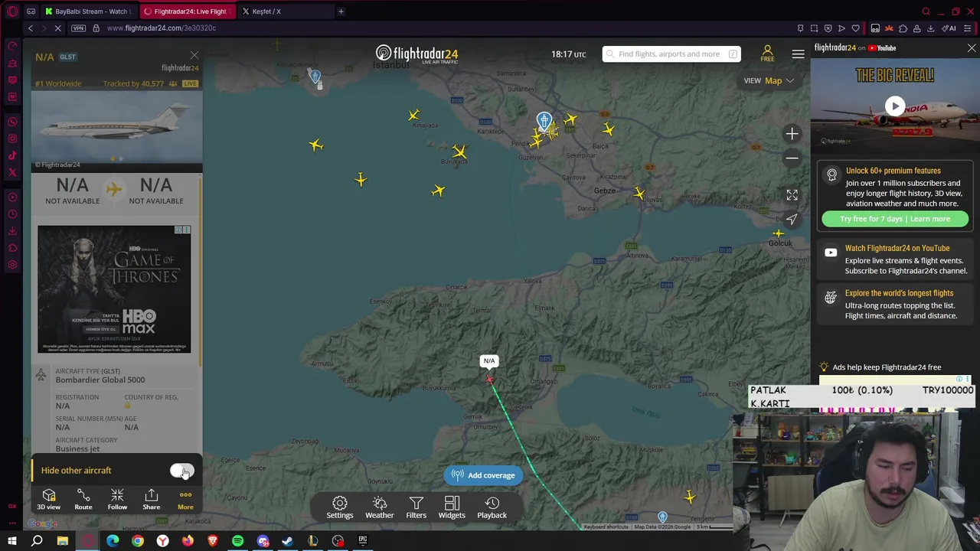
Task: Open a new browser tab
Action: click(341, 11)
